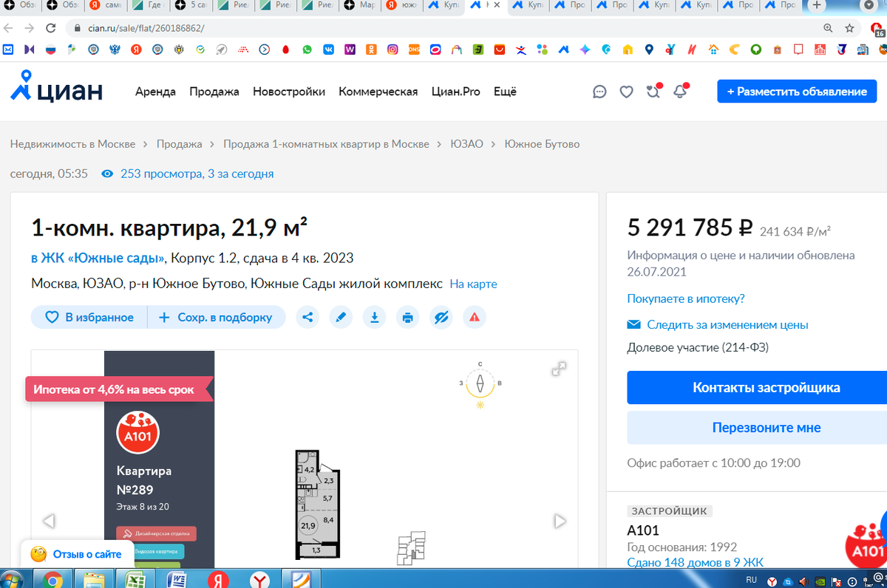
Task: Click the browser address bar
Action: [x=443, y=28]
